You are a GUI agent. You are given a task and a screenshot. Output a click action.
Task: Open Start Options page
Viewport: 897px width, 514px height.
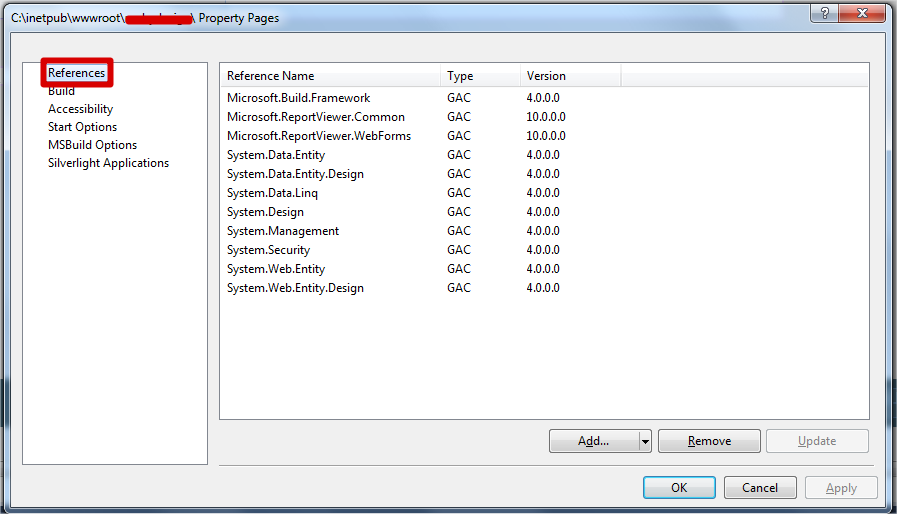[x=82, y=127]
